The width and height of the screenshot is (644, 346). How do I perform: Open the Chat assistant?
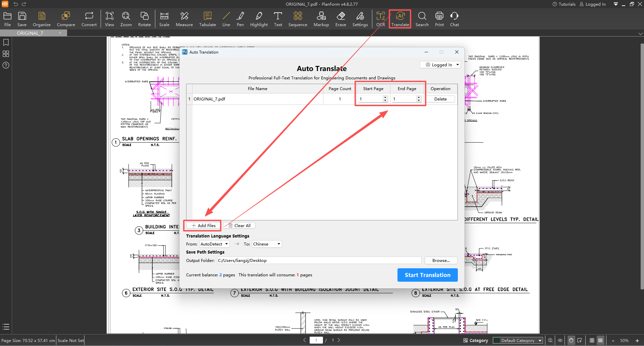point(454,19)
